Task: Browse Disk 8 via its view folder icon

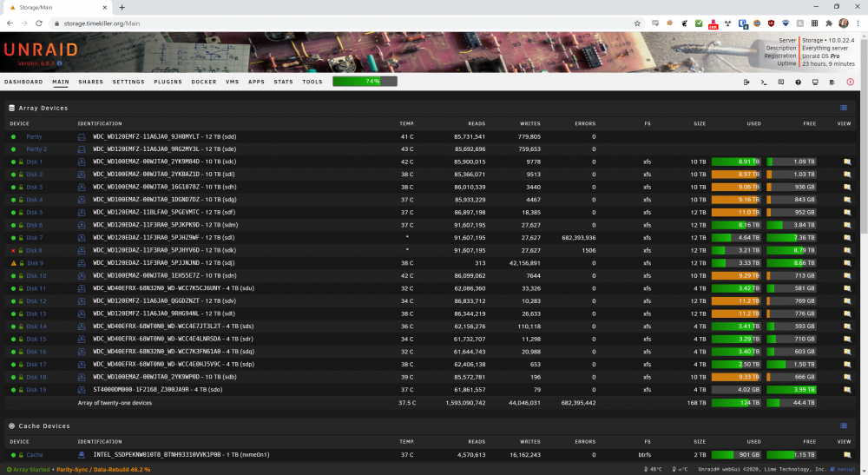Action: (x=847, y=250)
